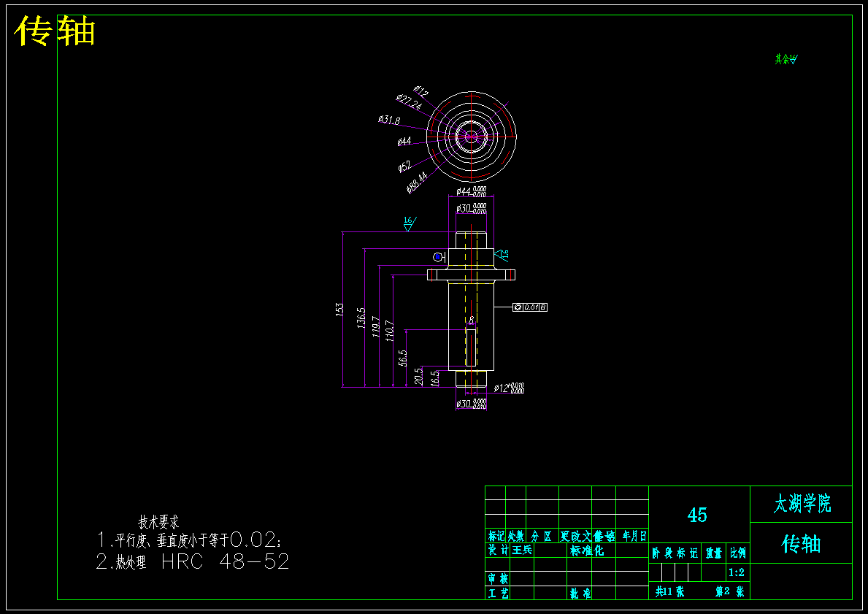The width and height of the screenshot is (868, 614).
Task: Click the "重量" title block cell
Action: coord(714,553)
